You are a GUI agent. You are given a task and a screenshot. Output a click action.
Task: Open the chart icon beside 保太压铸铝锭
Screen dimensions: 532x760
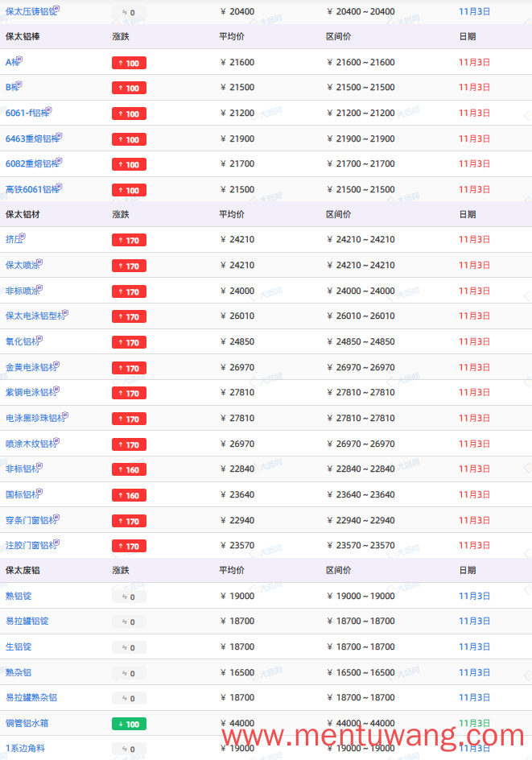coord(56,8)
